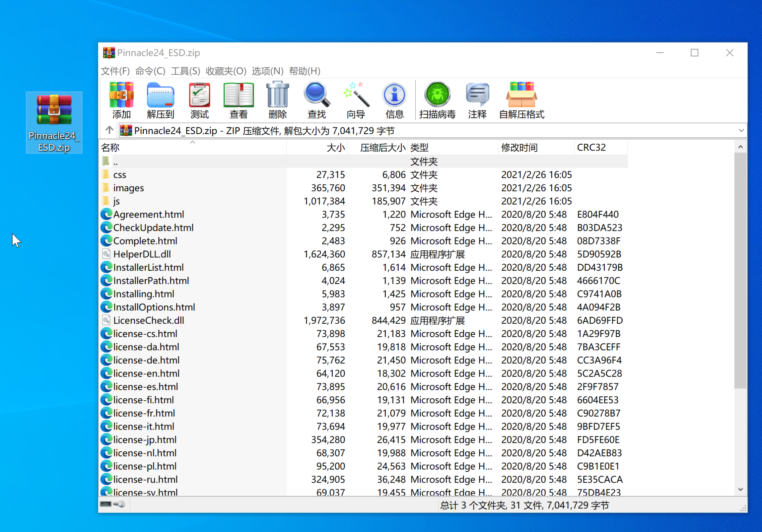
Task: Open the 工具(S) menu
Action: 186,71
